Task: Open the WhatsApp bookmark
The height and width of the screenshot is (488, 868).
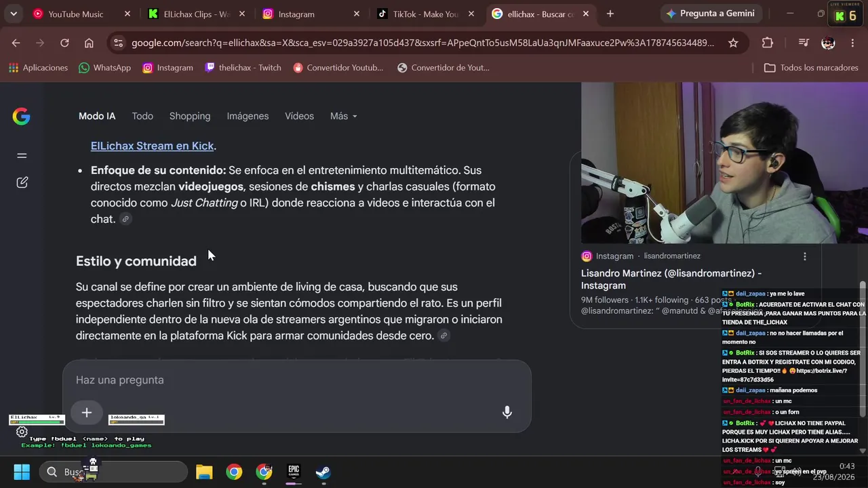Action: coord(105,68)
